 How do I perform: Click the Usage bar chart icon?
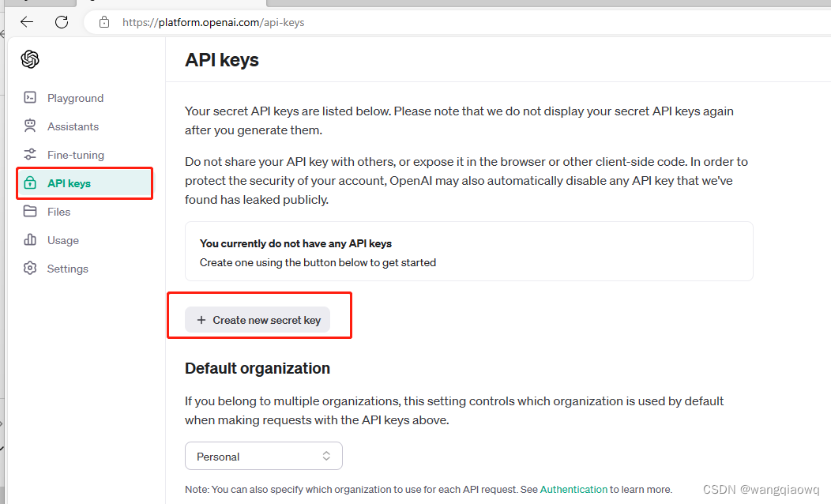click(x=30, y=239)
